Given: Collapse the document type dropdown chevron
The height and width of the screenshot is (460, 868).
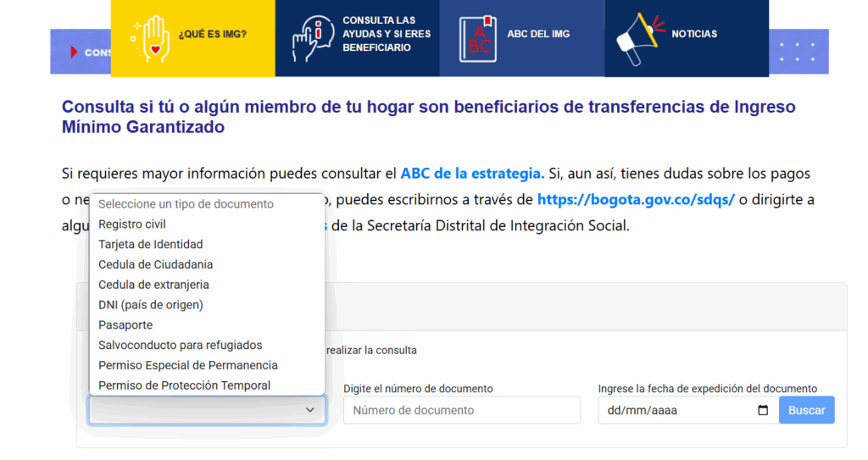Looking at the screenshot, I should point(310,410).
